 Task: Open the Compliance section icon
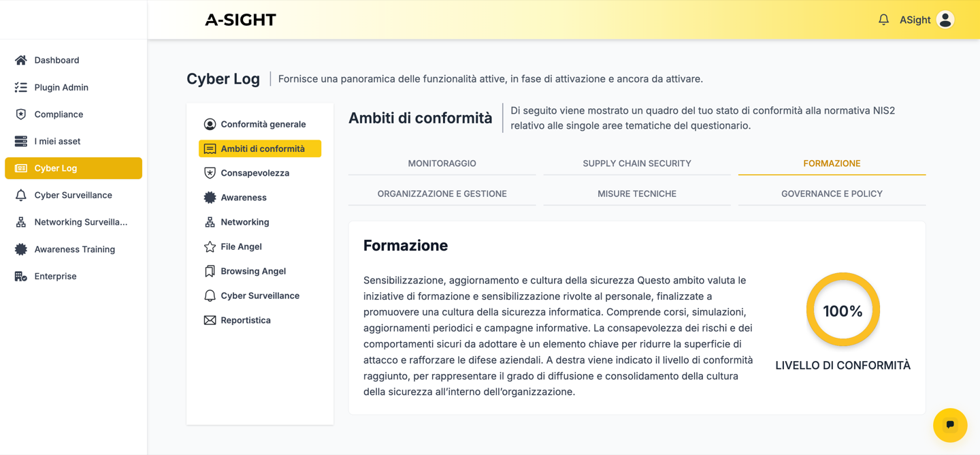pos(20,114)
